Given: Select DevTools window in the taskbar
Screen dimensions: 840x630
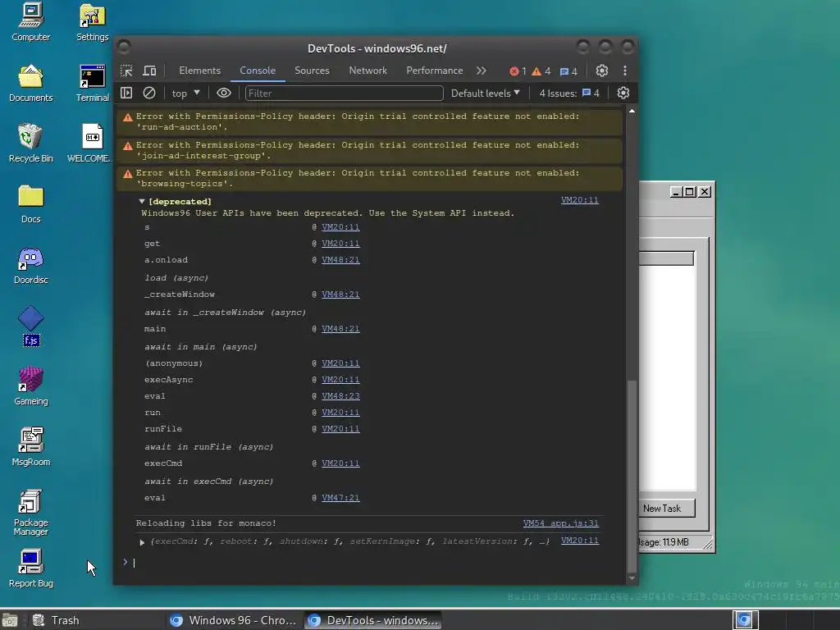Looking at the screenshot, I should tap(373, 620).
